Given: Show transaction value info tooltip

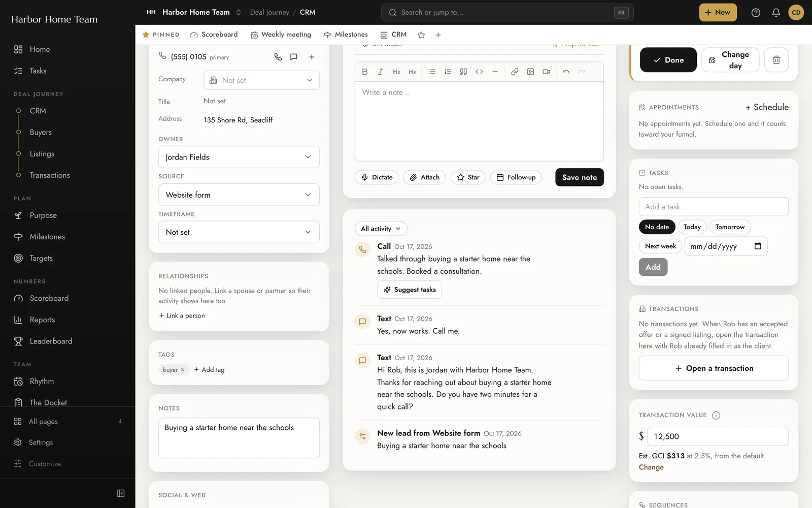Looking at the screenshot, I should 716,416.
